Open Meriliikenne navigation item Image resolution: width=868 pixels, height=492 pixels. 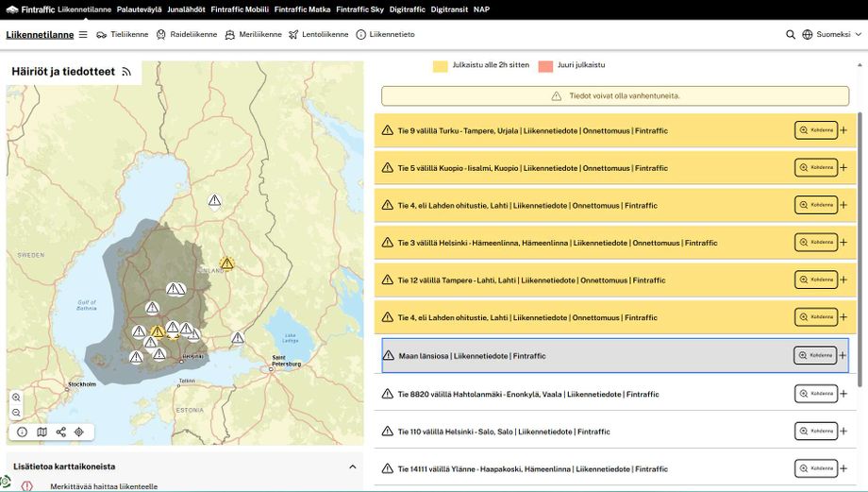(253, 34)
